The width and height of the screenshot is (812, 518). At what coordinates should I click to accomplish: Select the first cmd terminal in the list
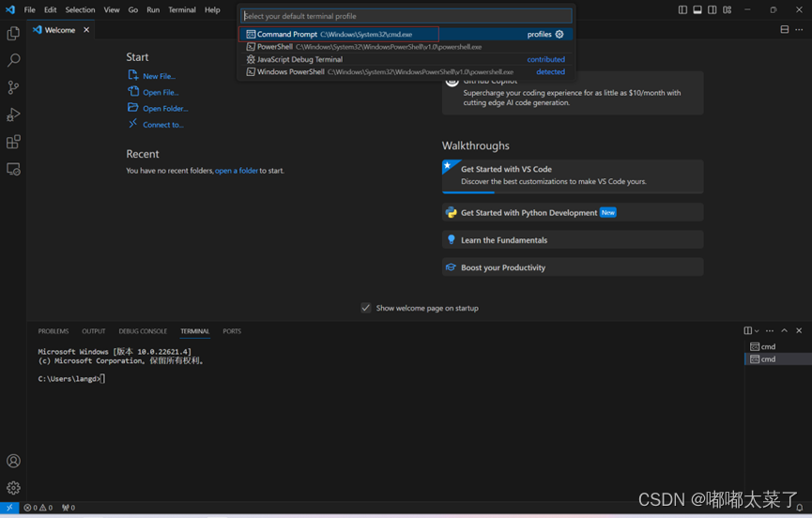pyautogui.click(x=778, y=346)
